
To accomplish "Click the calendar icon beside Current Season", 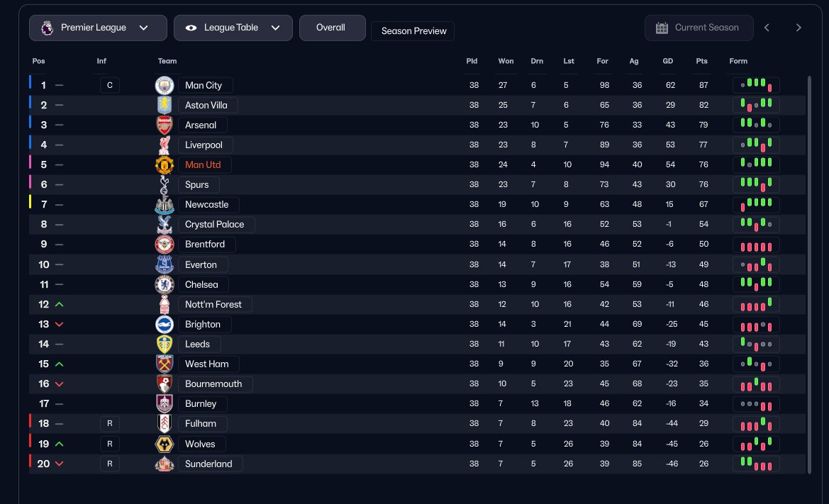I will 662,28.
